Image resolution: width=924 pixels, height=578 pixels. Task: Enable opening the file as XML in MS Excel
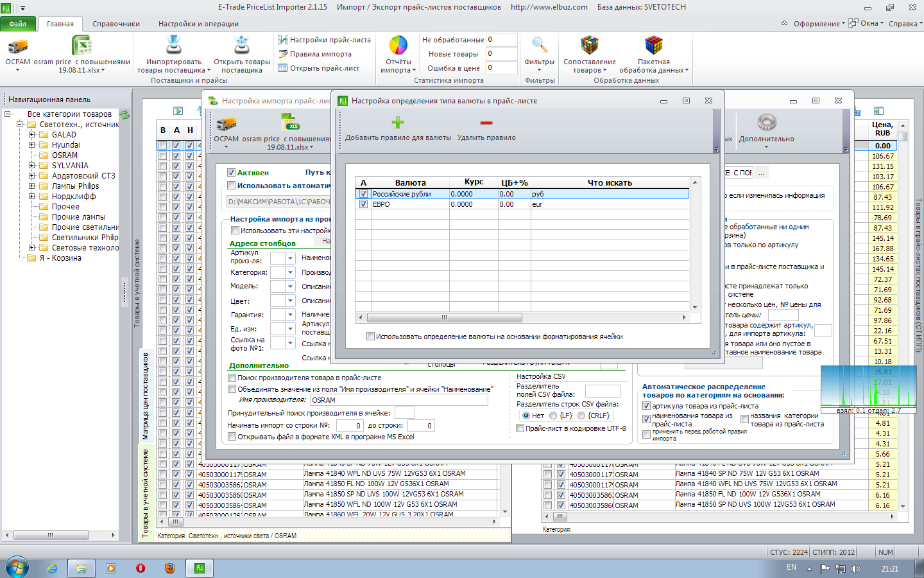pyautogui.click(x=232, y=437)
